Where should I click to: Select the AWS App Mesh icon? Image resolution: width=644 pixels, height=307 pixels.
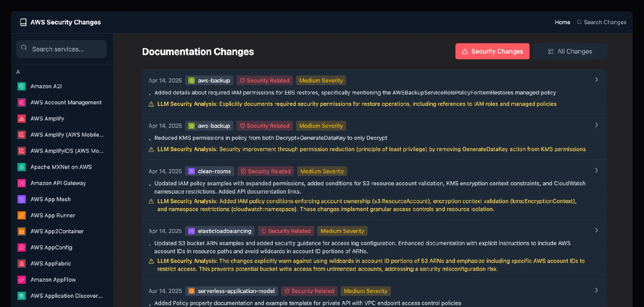21,199
